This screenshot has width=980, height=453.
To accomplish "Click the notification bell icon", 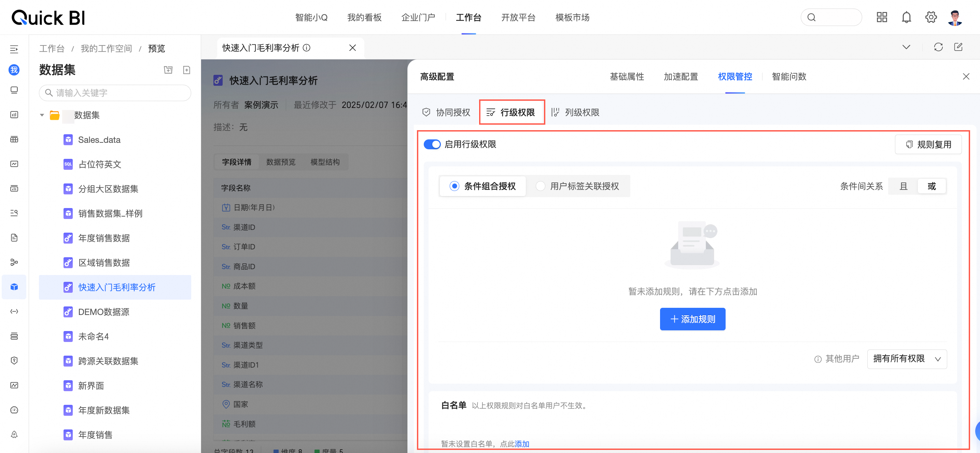I will point(906,17).
